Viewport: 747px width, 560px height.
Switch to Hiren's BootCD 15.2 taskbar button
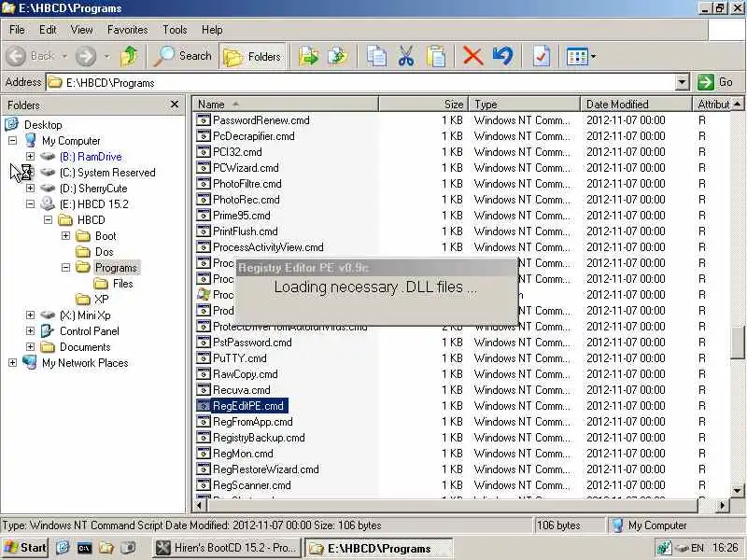227,548
